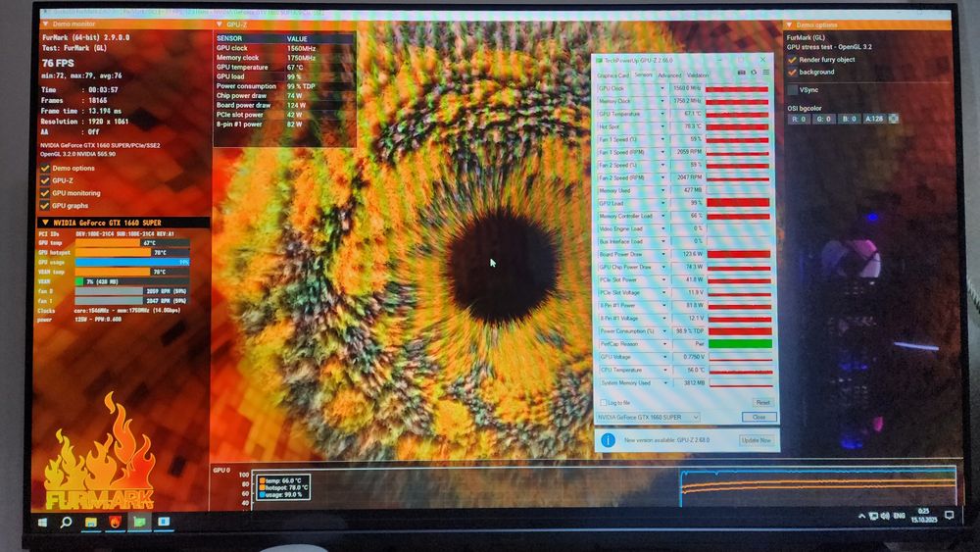Toggle GPU monitoring checkbox
Viewport: 980px width, 552px height.
click(45, 193)
